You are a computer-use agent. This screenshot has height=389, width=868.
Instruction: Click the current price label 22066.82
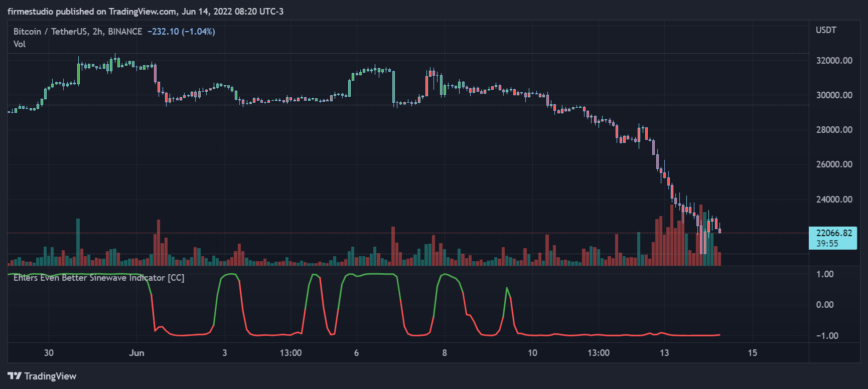tap(834, 233)
